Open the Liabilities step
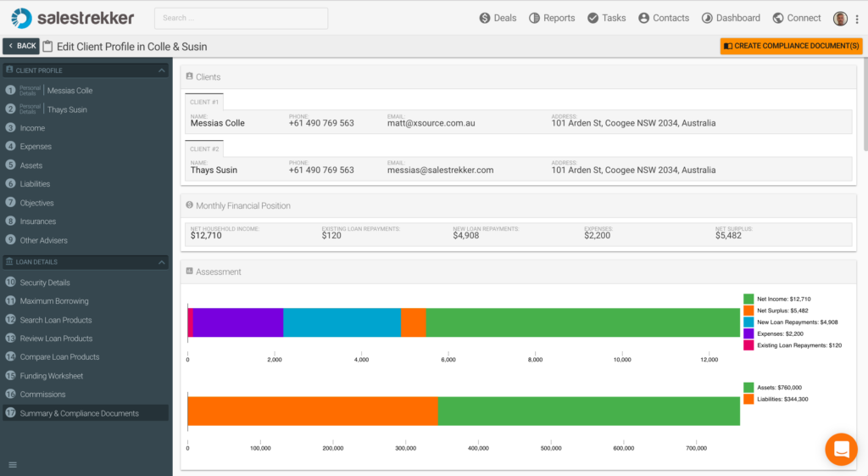 (86, 184)
